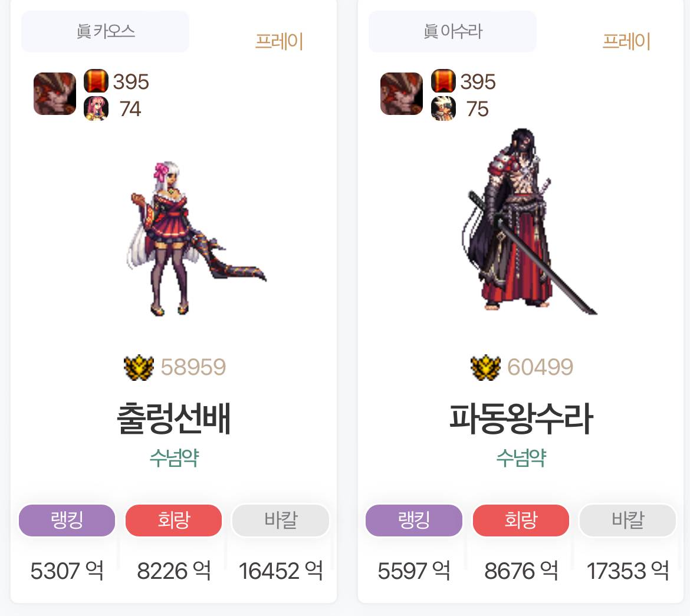690x616 pixels.
Task: Open 프레이 server link on 파동왕수라 card
Action: pos(626,41)
